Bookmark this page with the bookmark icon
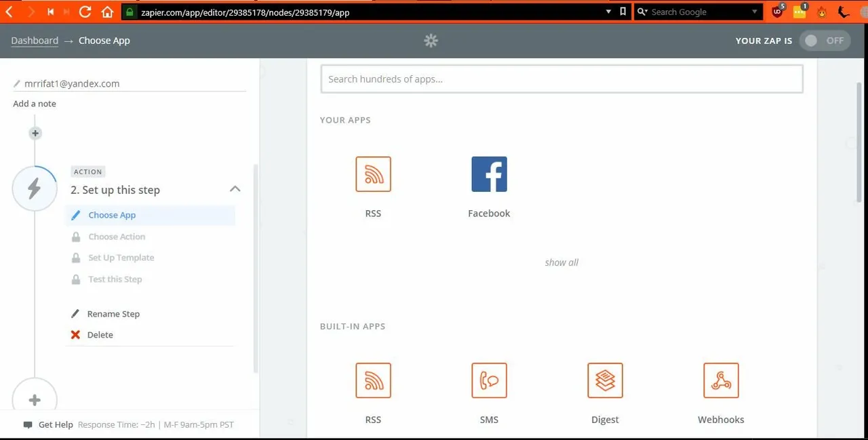The height and width of the screenshot is (440, 868). pos(623,12)
